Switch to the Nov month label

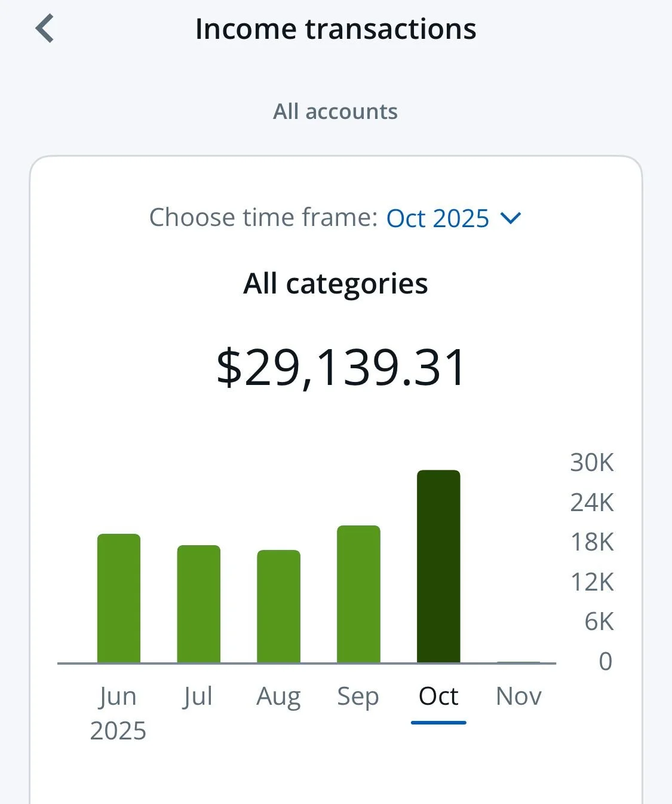tap(518, 696)
